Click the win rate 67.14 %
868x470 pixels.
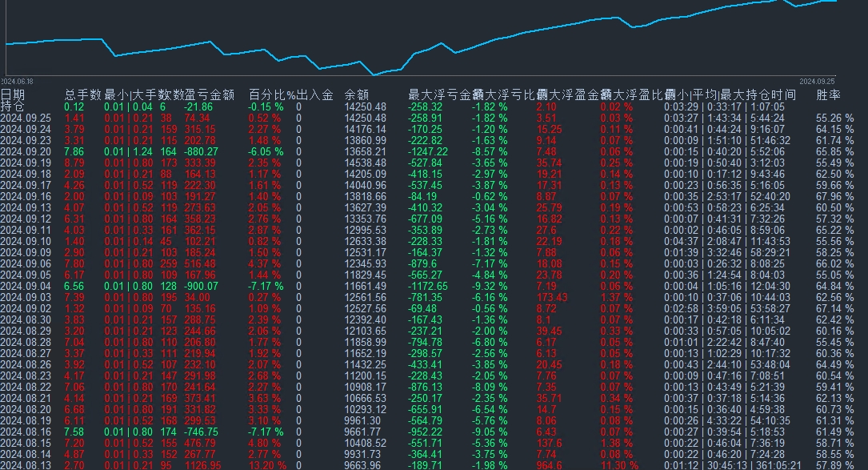point(834,309)
